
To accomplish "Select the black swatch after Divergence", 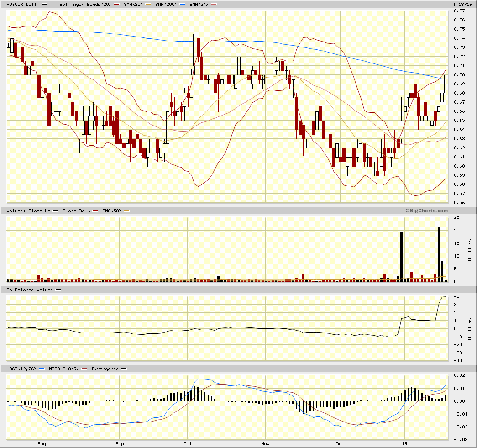I will [x=124, y=369].
